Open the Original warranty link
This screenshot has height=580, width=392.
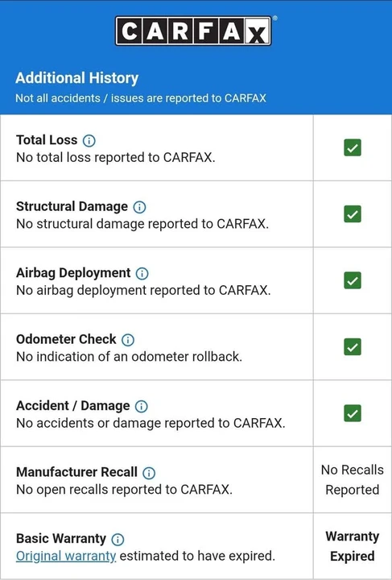pyautogui.click(x=66, y=556)
